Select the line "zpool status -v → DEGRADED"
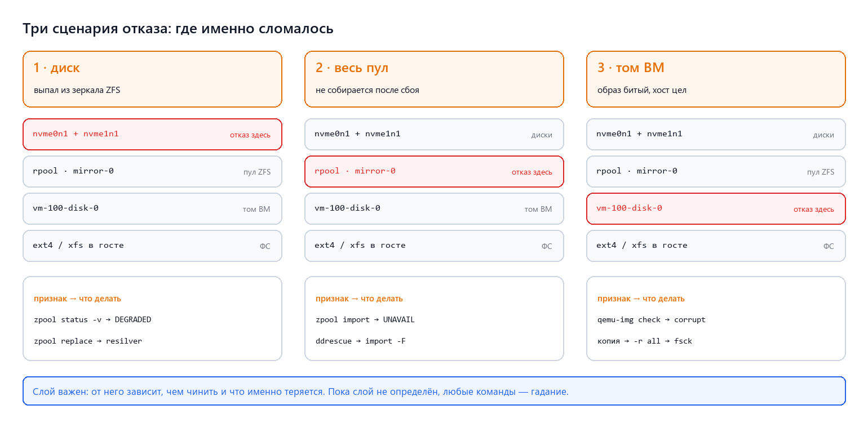The width and height of the screenshot is (868, 445). tap(92, 320)
